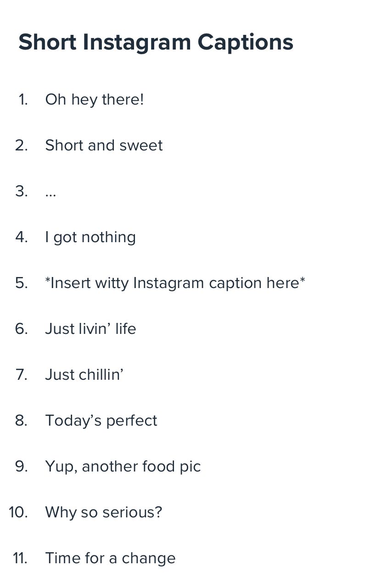Click list number 11.
The width and height of the screenshot is (376, 588).
tap(20, 558)
